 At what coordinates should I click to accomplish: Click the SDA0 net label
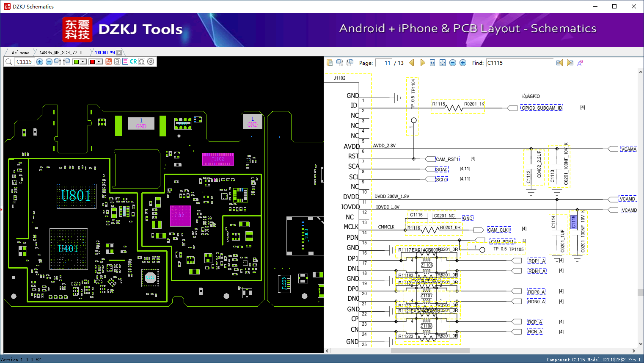441,169
